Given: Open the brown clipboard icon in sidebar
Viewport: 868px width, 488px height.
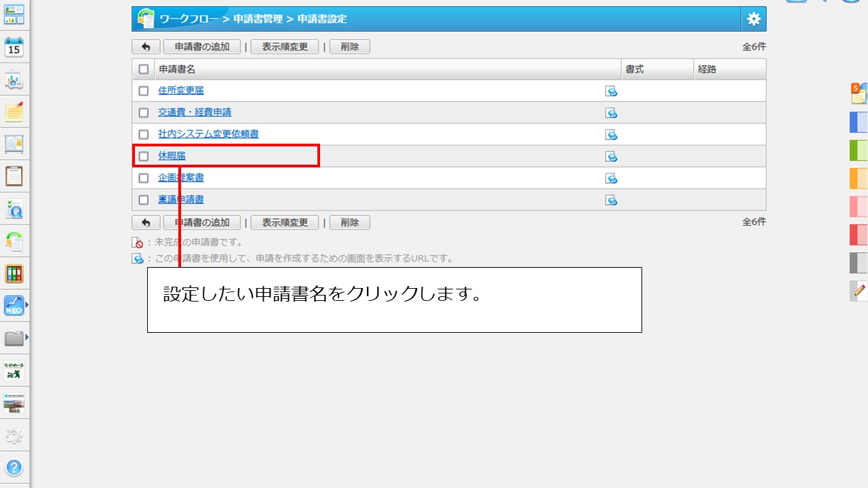Looking at the screenshot, I should point(14,176).
